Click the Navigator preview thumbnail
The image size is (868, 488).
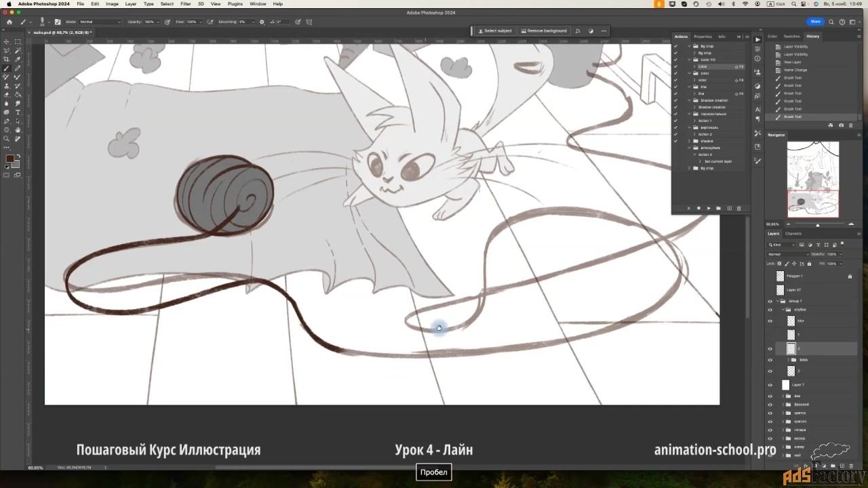click(x=813, y=180)
